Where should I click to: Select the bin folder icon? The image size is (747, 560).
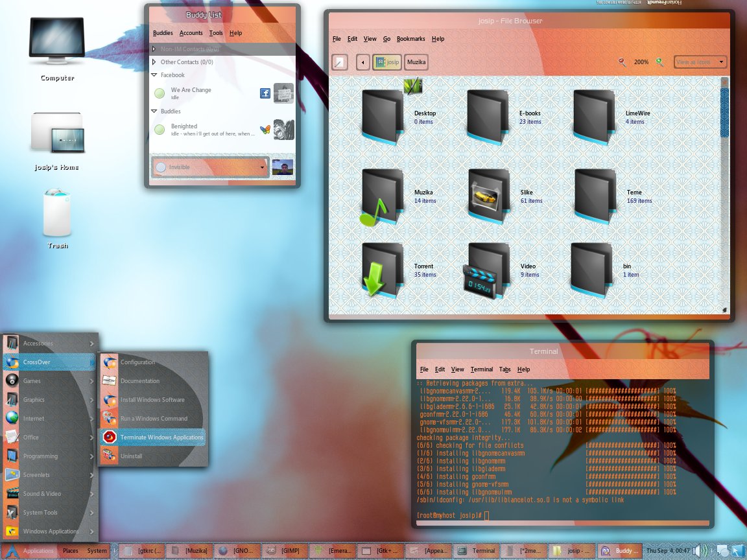[x=591, y=270]
